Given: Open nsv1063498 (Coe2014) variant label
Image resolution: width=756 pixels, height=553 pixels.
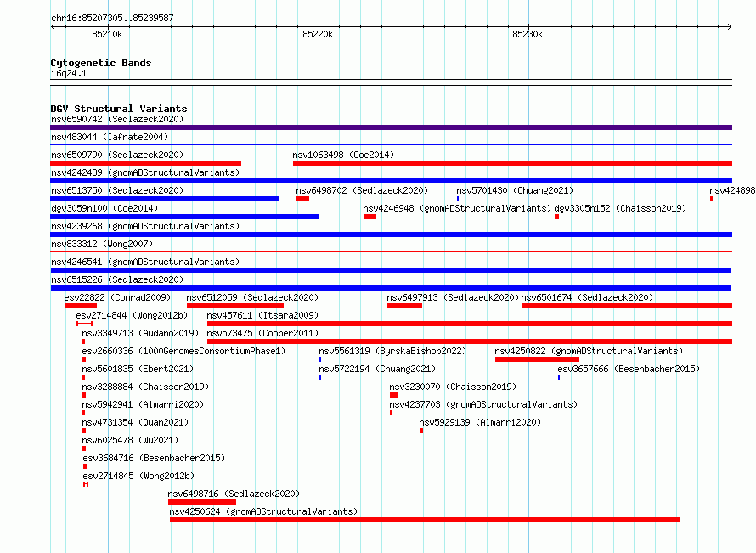Looking at the screenshot, I should point(343,155).
